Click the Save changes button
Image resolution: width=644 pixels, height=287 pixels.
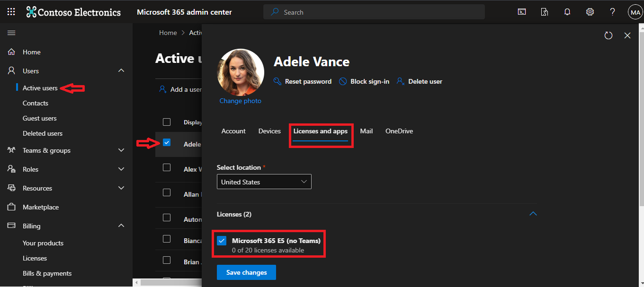pos(246,272)
